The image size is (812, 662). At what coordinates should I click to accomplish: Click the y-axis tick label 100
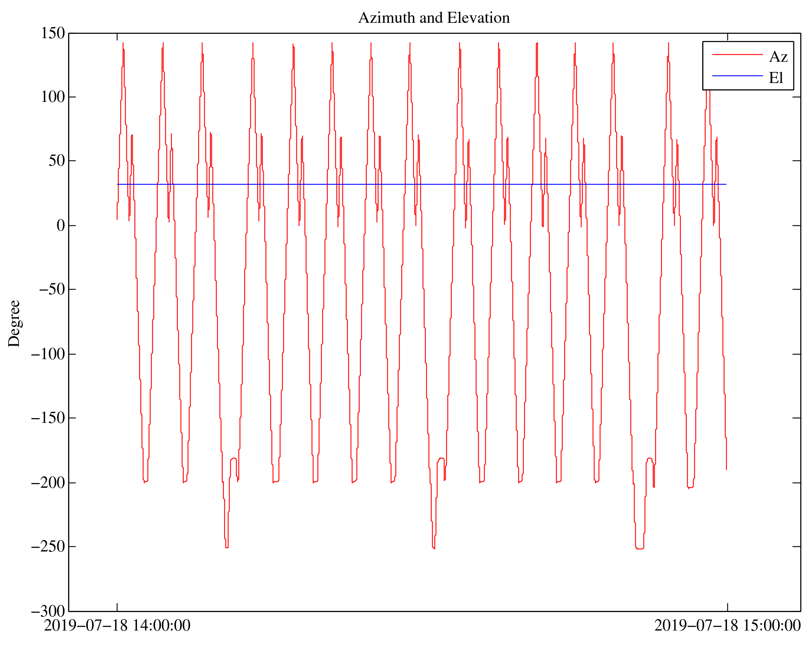click(x=53, y=97)
